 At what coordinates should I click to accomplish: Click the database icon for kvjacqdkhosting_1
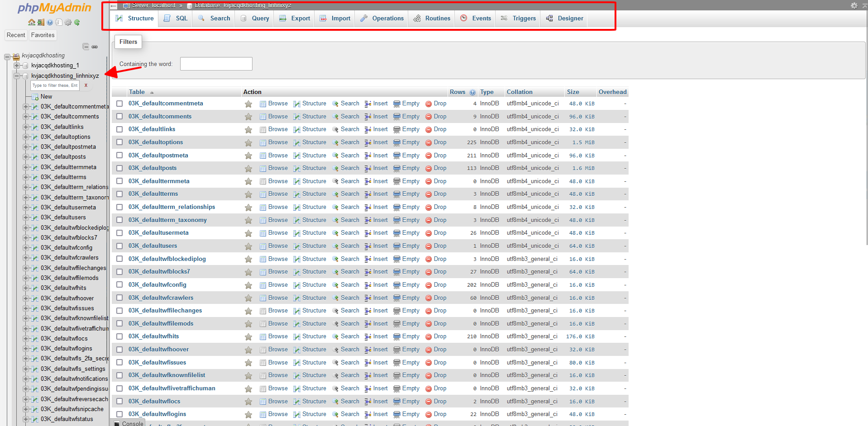(x=25, y=66)
